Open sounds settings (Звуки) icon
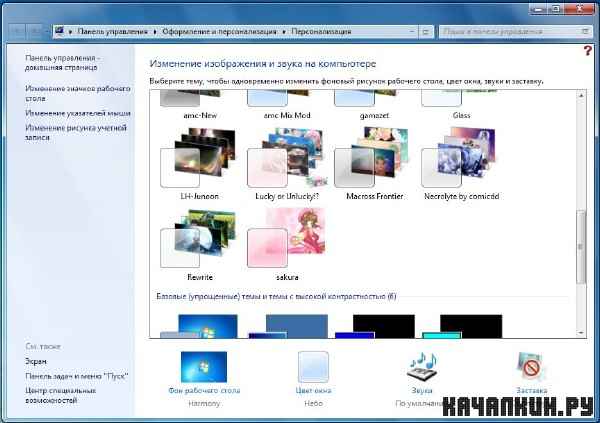Image resolution: width=600 pixels, height=423 pixels. click(x=422, y=367)
